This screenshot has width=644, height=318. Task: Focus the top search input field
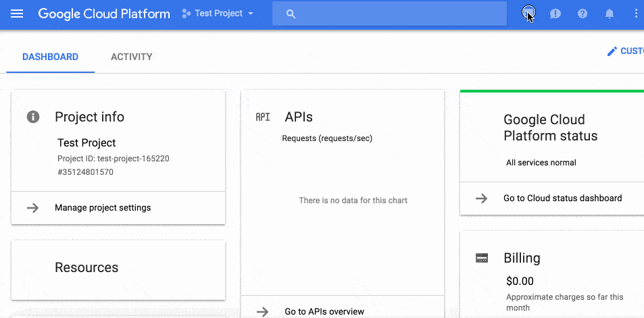(x=389, y=14)
